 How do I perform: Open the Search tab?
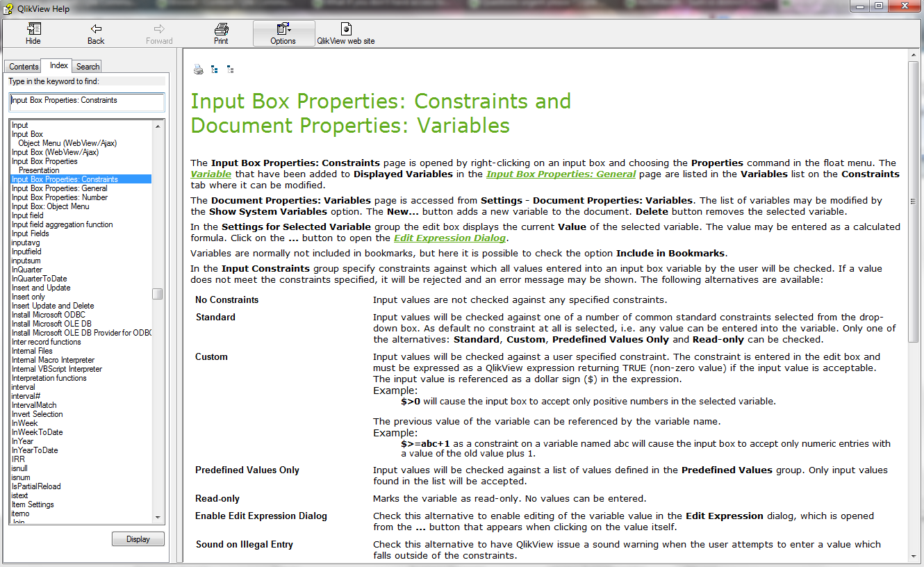88,67
